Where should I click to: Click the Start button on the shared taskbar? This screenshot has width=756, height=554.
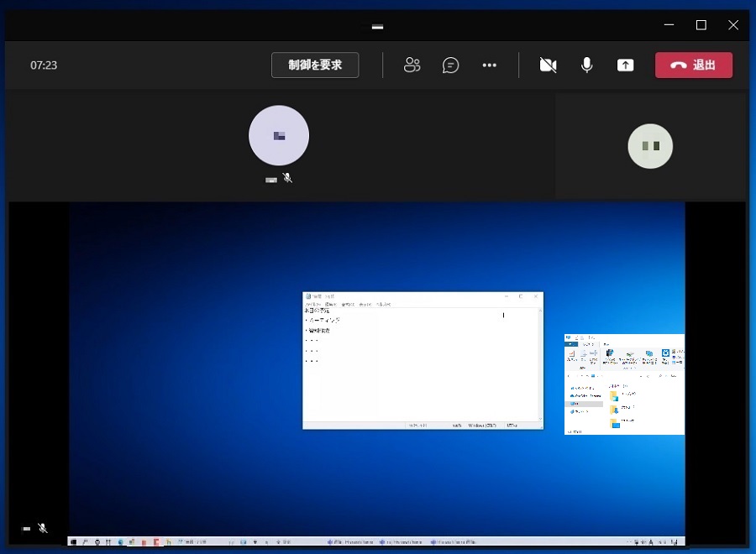click(74, 541)
